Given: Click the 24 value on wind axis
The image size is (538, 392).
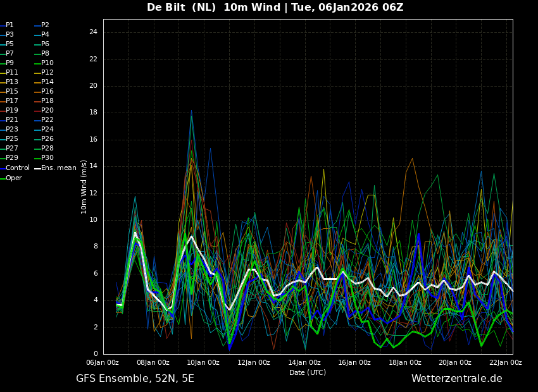Looking at the screenshot, I should coord(93,32).
